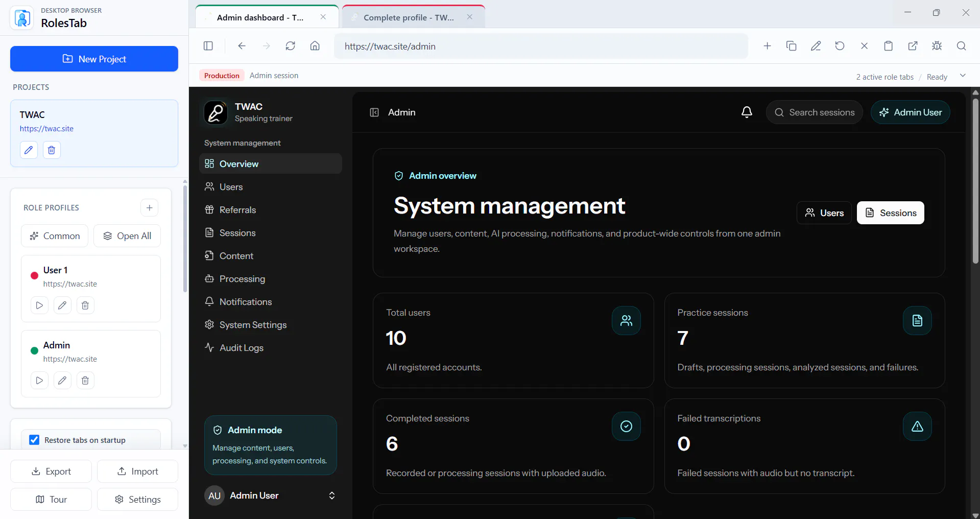The image size is (980, 519).
Task: Click Users button in overview header
Action: pyautogui.click(x=824, y=213)
